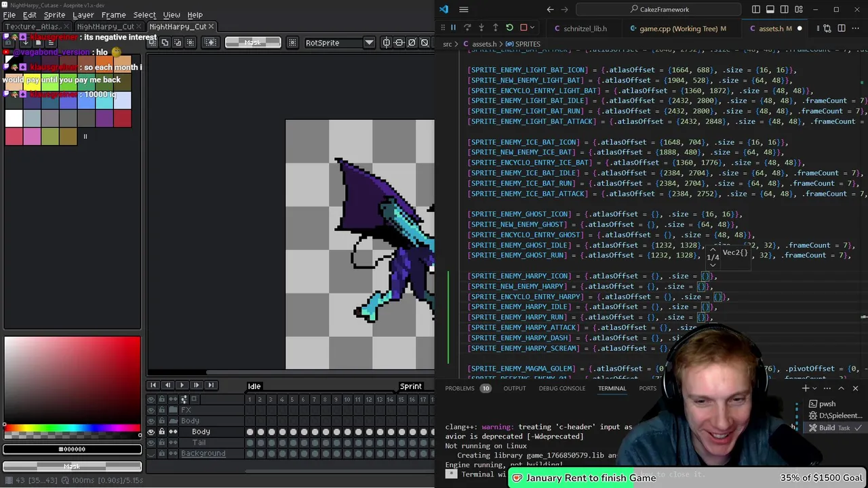Go to last frame in timeline

tap(211, 385)
